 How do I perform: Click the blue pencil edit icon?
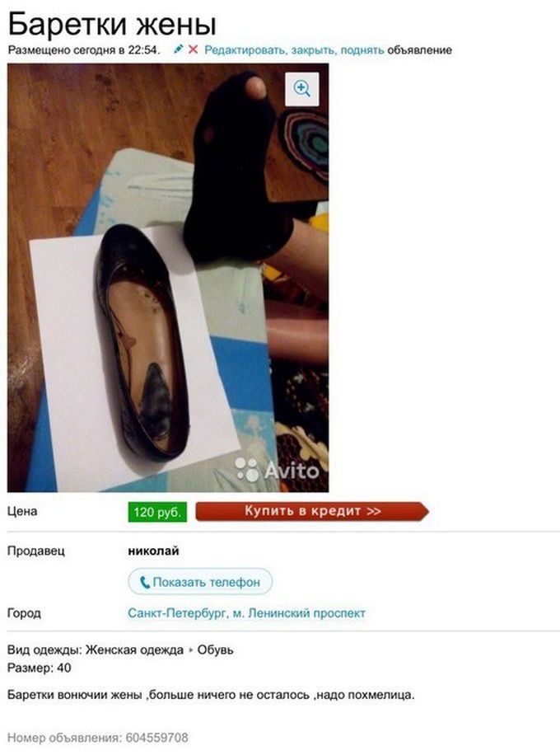pyautogui.click(x=179, y=49)
